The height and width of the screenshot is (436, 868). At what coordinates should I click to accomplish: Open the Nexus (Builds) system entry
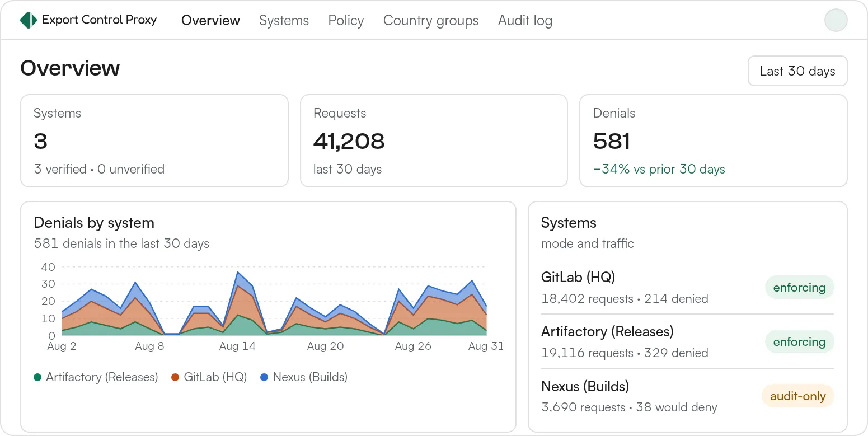pyautogui.click(x=585, y=386)
